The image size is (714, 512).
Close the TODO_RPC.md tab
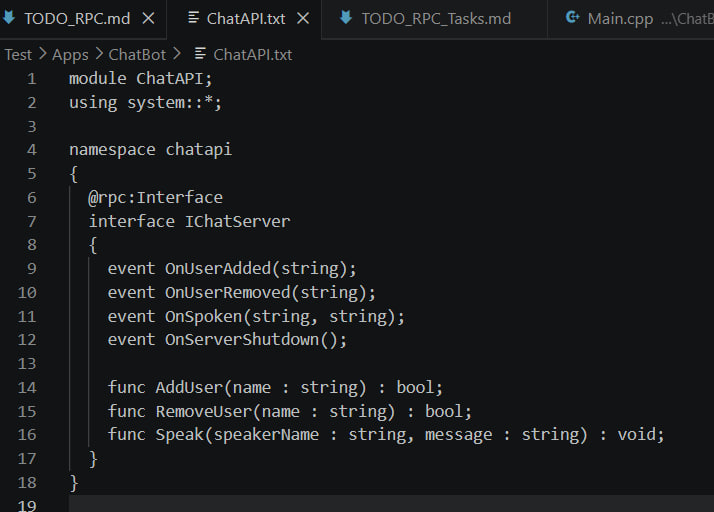point(148,19)
